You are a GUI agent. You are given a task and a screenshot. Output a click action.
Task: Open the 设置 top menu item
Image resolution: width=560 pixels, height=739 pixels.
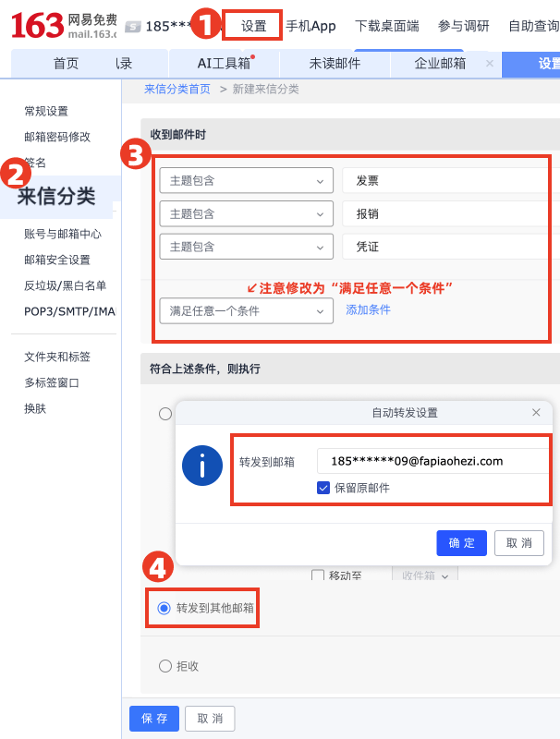click(253, 26)
